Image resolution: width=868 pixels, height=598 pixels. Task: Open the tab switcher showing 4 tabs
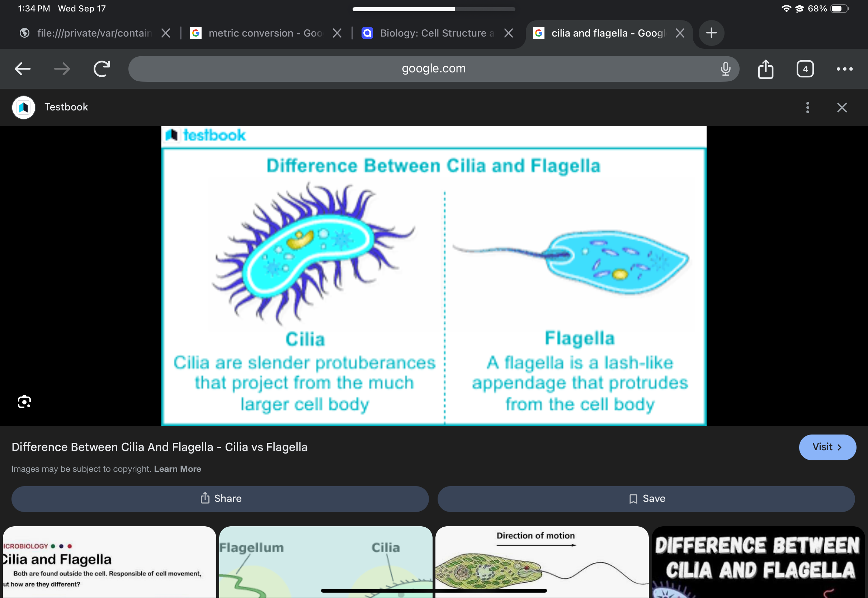tap(805, 69)
